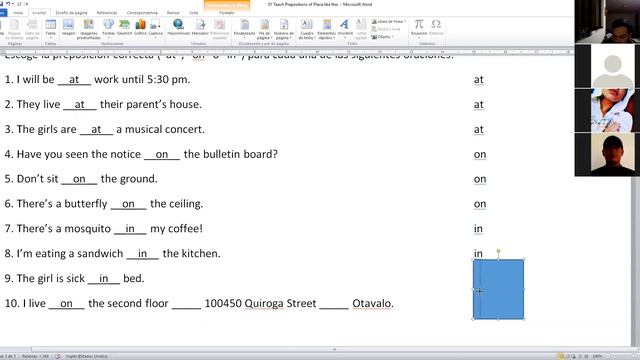Click the answer 'on' beside sentence 5

point(480,179)
